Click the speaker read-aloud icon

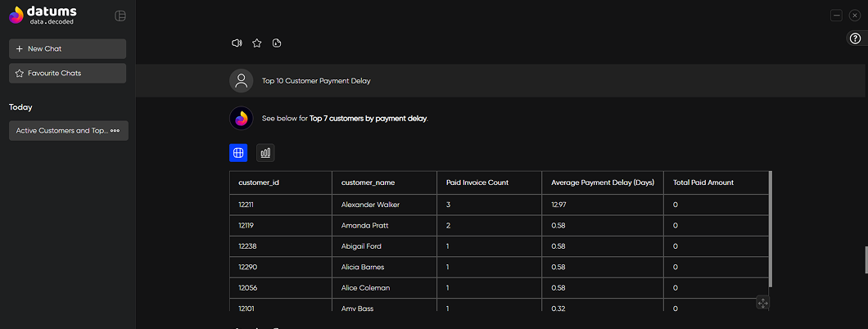[x=237, y=43]
